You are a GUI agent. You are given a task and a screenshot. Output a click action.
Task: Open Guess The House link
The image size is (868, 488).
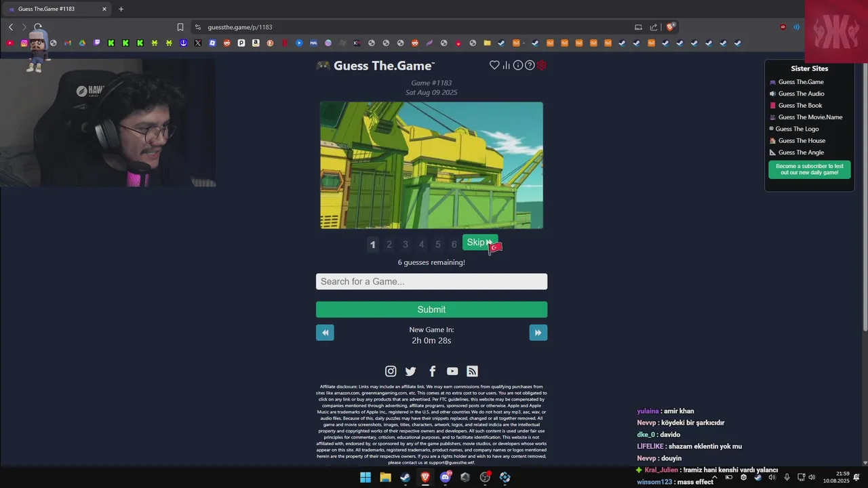(802, 141)
